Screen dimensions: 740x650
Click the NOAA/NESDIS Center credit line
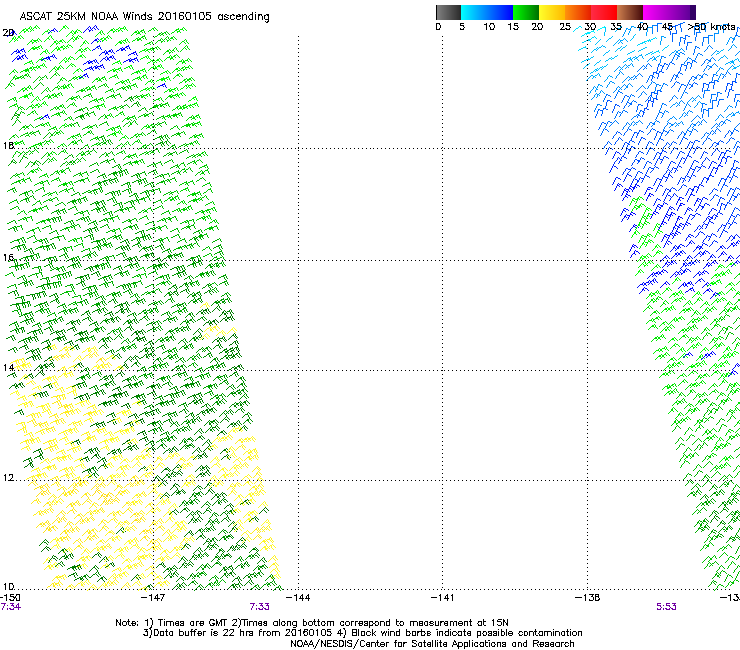pos(432,644)
